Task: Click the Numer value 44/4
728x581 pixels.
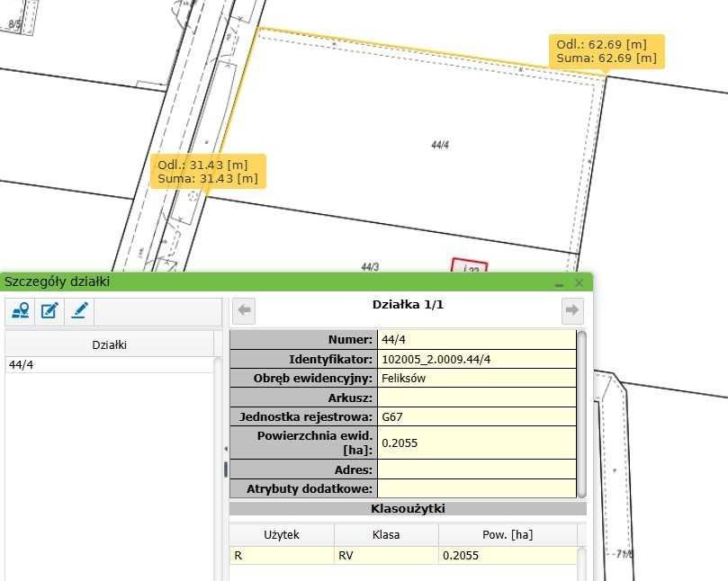Action: click(x=477, y=340)
